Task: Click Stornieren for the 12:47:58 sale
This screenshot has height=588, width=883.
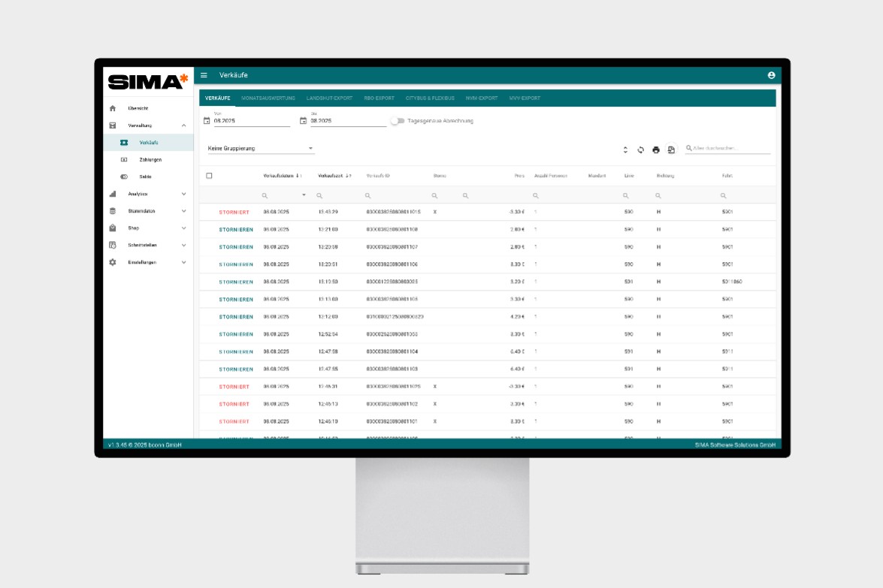Action: tap(236, 351)
